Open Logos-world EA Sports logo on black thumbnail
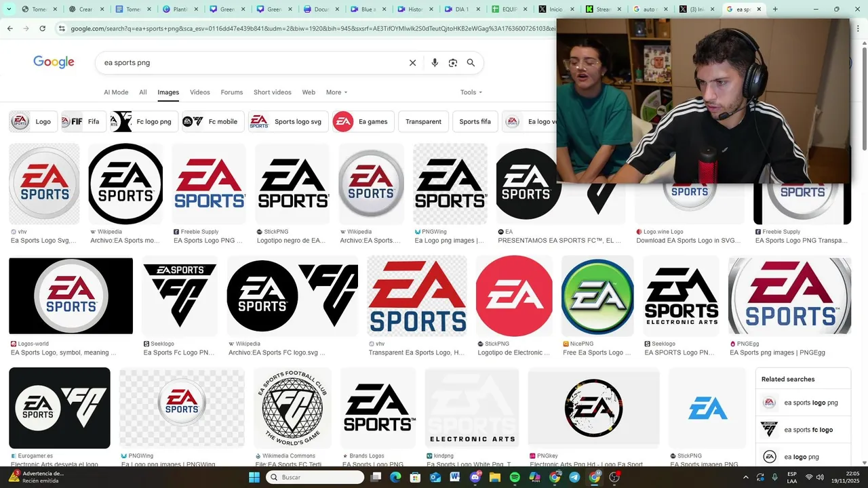Image resolution: width=868 pixels, height=488 pixels. click(x=71, y=296)
